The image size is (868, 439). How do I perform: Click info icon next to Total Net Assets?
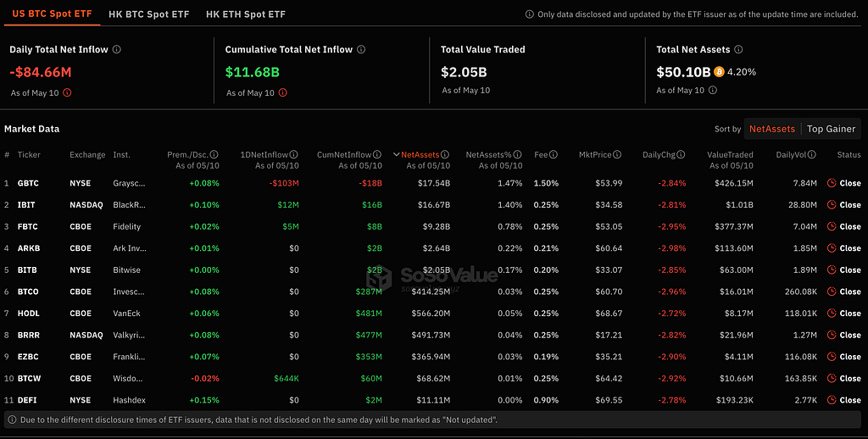[738, 49]
